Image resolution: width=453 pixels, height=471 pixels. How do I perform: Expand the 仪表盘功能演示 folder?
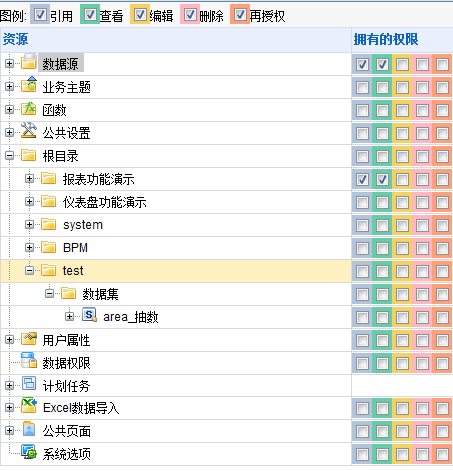coord(29,202)
